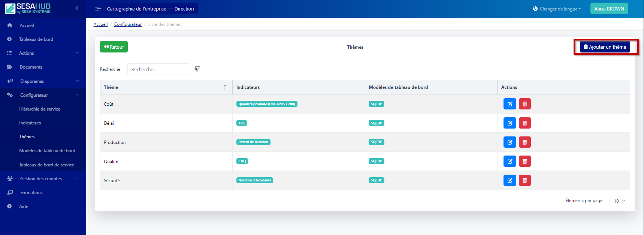Screen dimensions: 644x235
Task: Click the edit icon for Coût theme
Action: pyautogui.click(x=510, y=104)
